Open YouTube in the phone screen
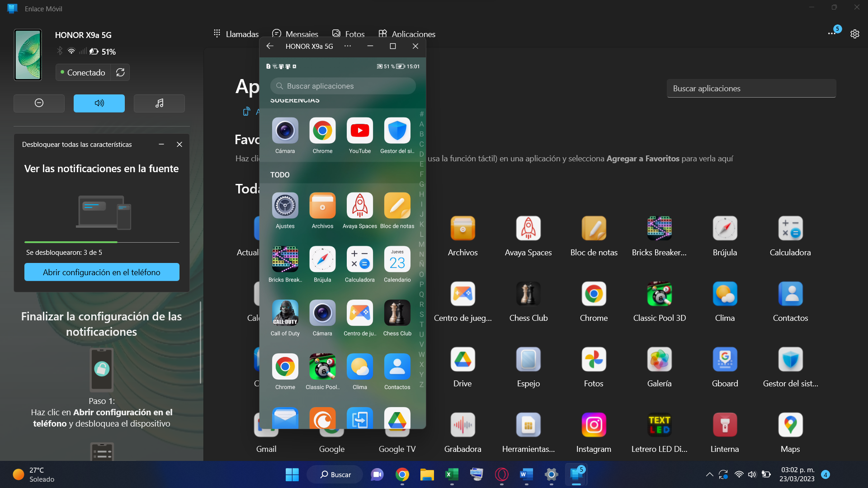 pyautogui.click(x=359, y=131)
